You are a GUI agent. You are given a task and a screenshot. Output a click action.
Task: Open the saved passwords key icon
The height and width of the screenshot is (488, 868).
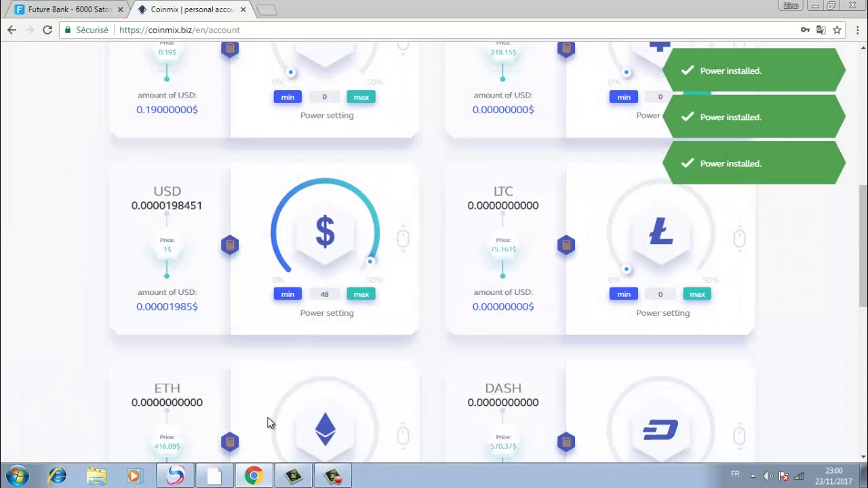point(805,30)
